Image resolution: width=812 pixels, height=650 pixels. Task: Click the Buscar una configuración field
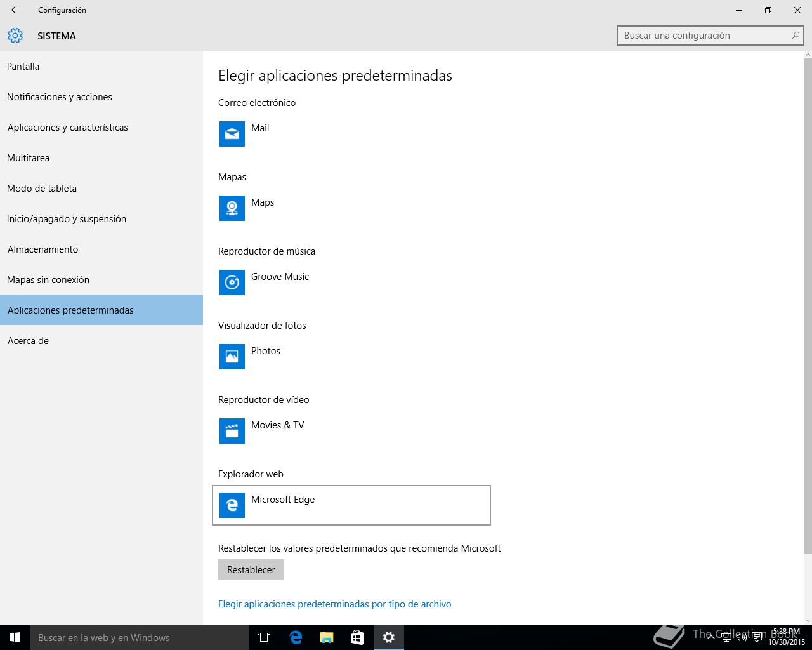[710, 36]
